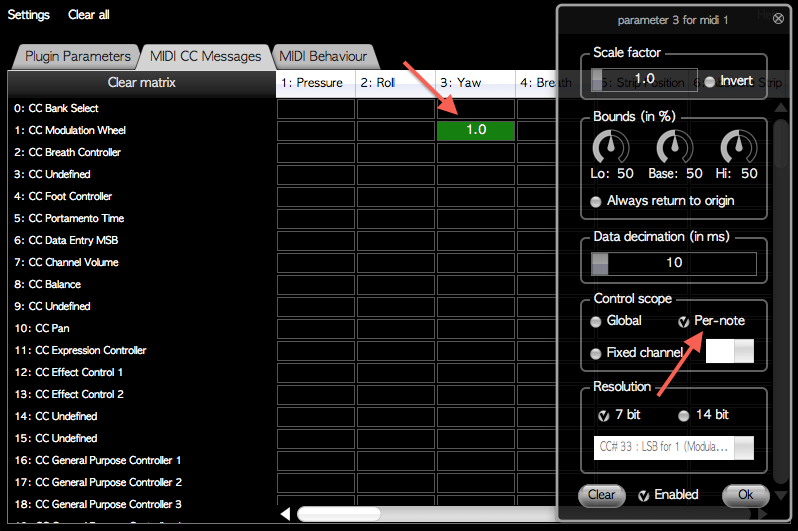Click the matrix horizontal scrollbar thumb
Image resolution: width=798 pixels, height=531 pixels.
[339, 514]
